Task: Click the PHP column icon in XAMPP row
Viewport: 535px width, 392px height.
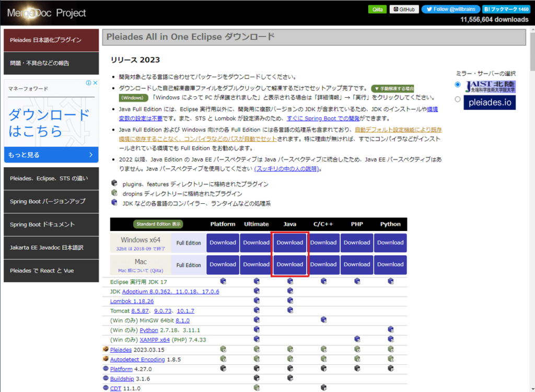Action: click(x=357, y=339)
